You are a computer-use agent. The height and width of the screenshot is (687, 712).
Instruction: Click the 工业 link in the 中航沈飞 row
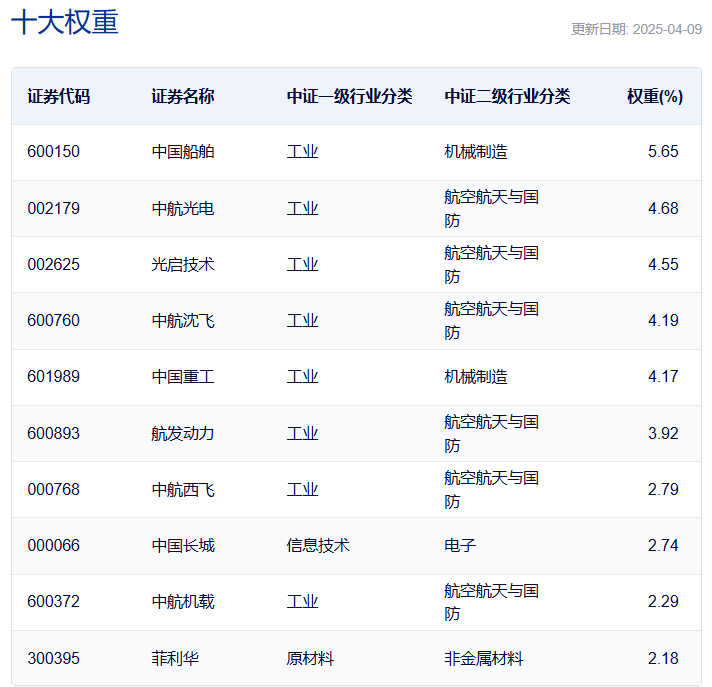coord(302,321)
